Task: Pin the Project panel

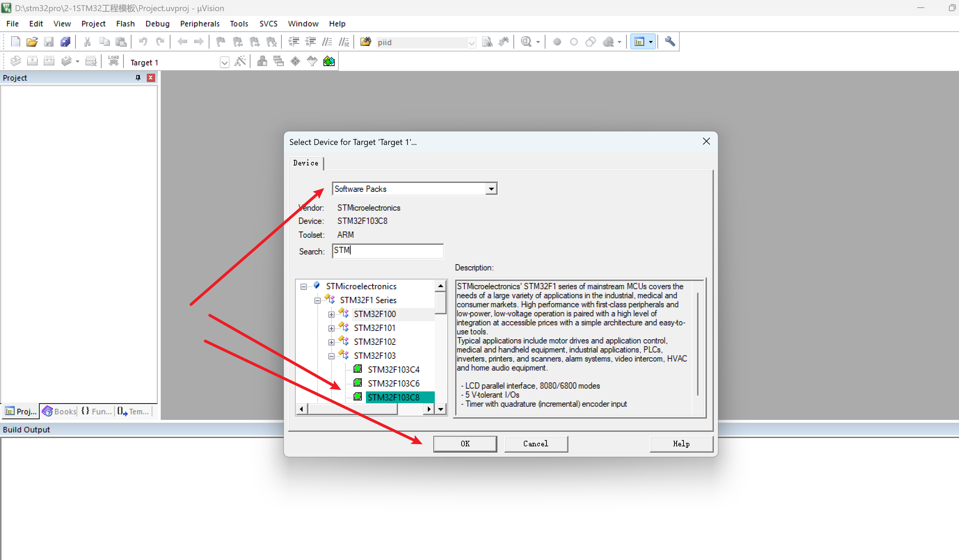Action: point(138,78)
